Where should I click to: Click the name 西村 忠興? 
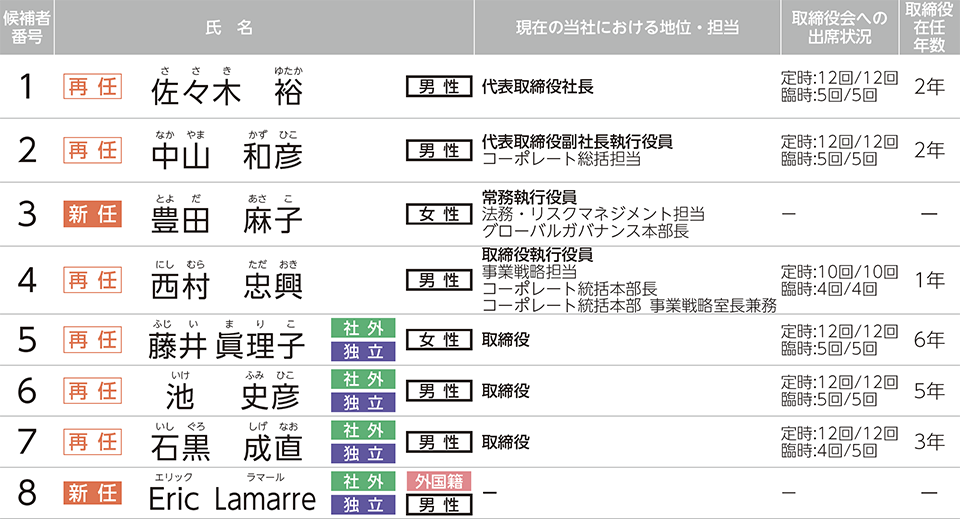pos(226,283)
